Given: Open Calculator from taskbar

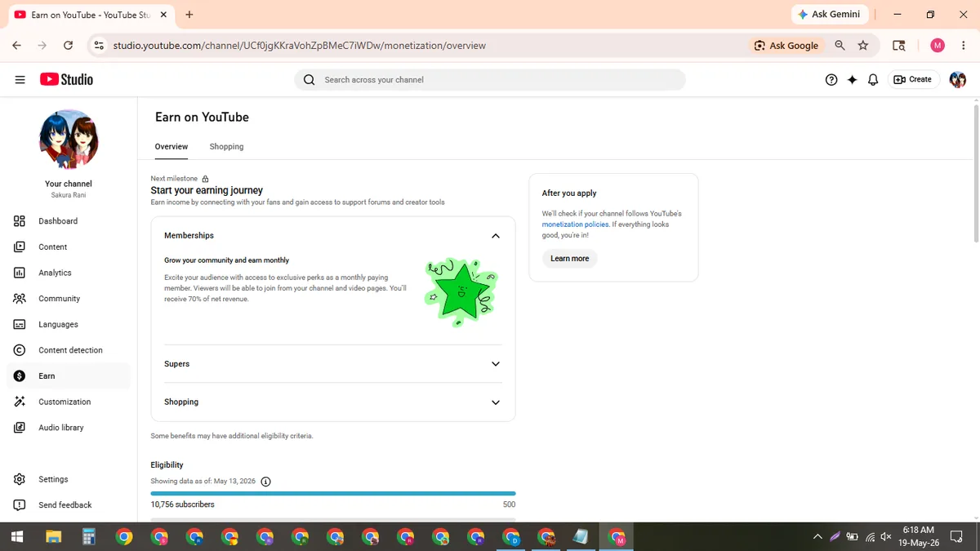Looking at the screenshot, I should click(x=89, y=537).
